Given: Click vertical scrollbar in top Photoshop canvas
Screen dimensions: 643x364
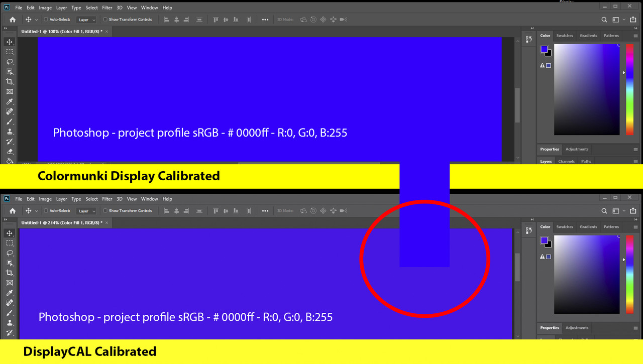Looking at the screenshot, I should point(517,105).
